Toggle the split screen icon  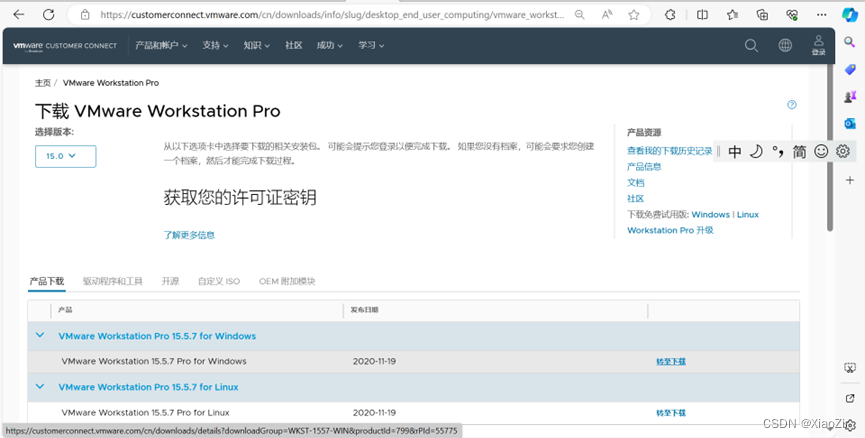tap(702, 15)
